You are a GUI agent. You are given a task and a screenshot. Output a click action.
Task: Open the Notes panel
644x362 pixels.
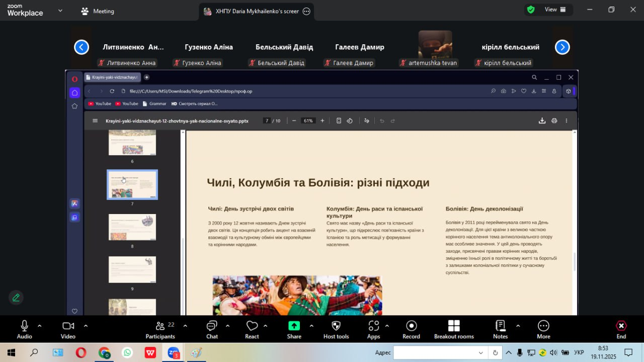[500, 329]
